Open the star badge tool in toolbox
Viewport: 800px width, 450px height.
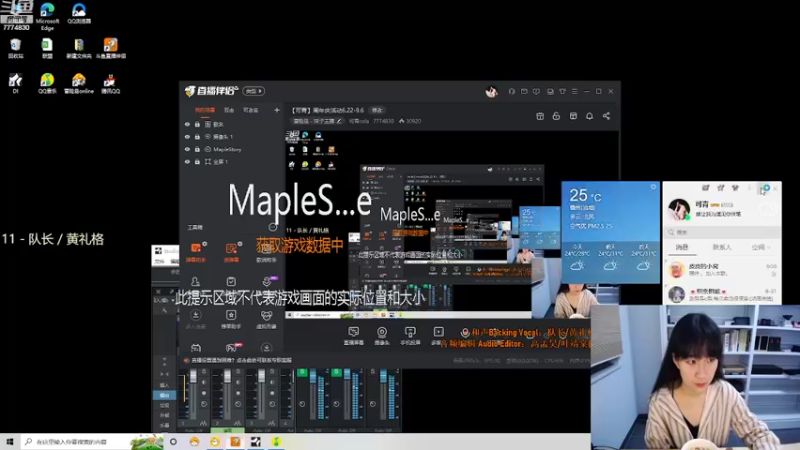click(x=231, y=319)
